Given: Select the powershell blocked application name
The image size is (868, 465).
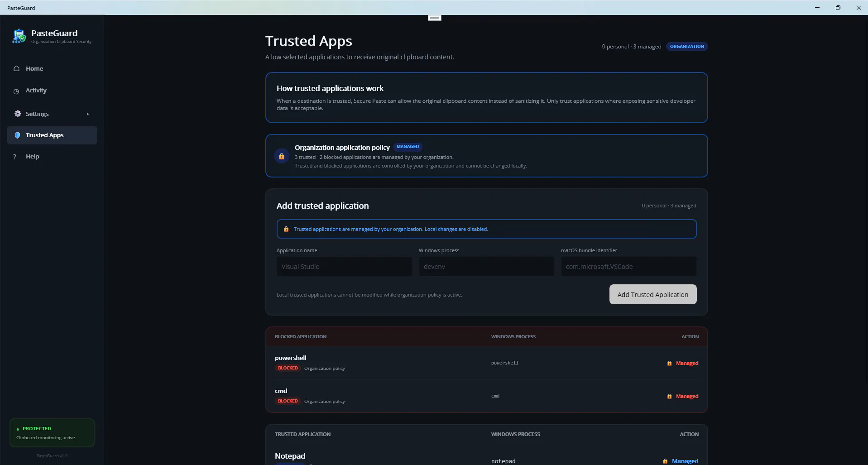Looking at the screenshot, I should click(291, 358).
